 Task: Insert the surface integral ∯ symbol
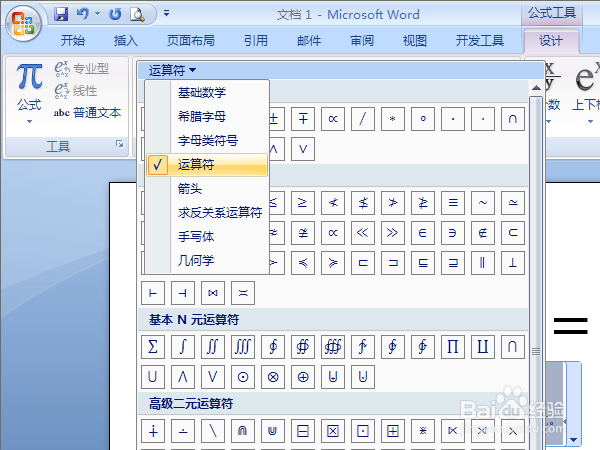[303, 347]
